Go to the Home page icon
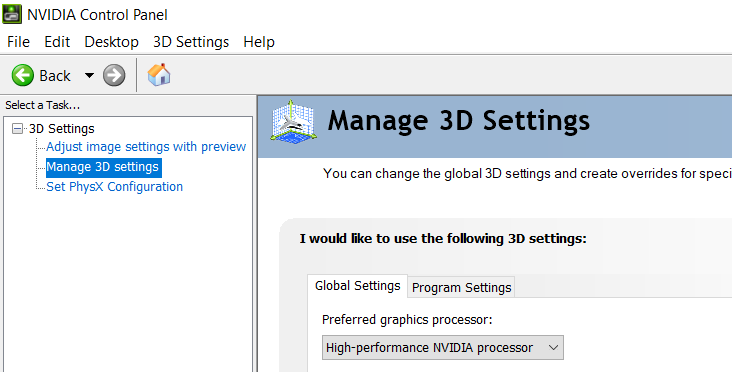 (x=159, y=75)
